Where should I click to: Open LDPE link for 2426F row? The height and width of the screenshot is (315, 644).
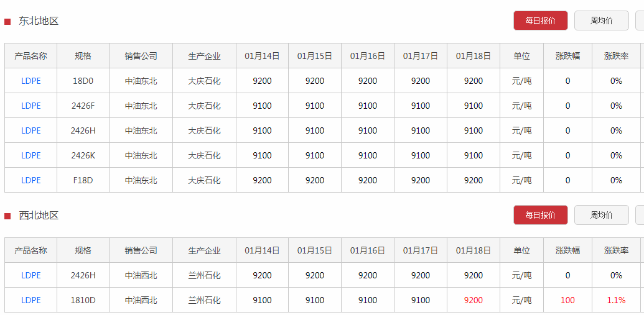[x=31, y=106]
